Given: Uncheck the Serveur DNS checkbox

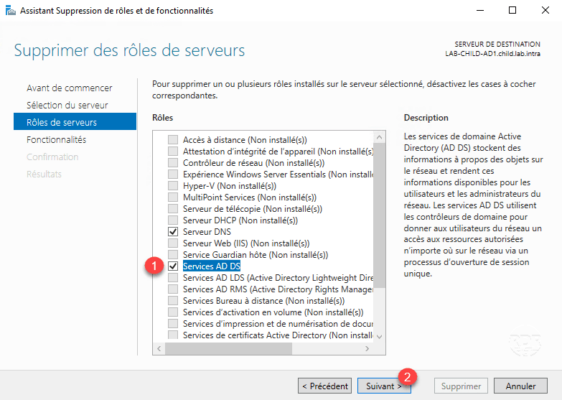Looking at the screenshot, I should click(173, 232).
